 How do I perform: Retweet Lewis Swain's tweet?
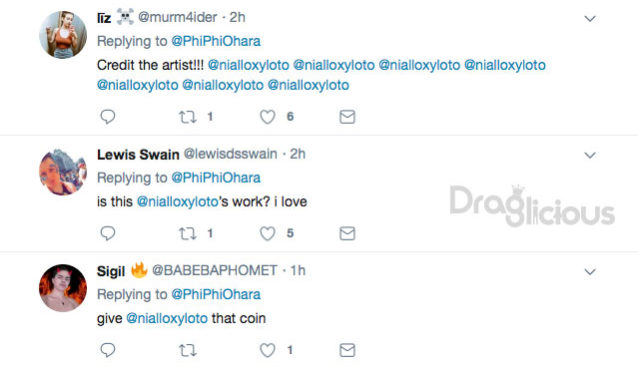(188, 234)
